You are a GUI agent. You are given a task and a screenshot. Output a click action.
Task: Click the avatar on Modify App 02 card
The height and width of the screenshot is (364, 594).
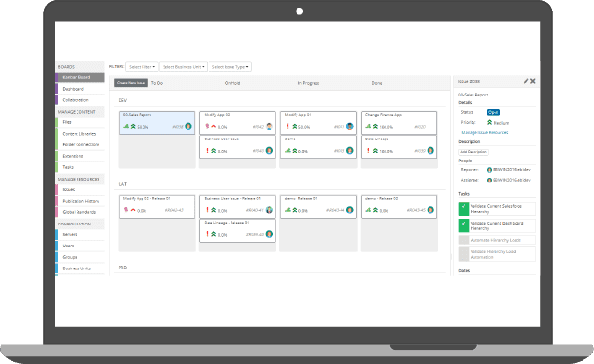point(269,126)
